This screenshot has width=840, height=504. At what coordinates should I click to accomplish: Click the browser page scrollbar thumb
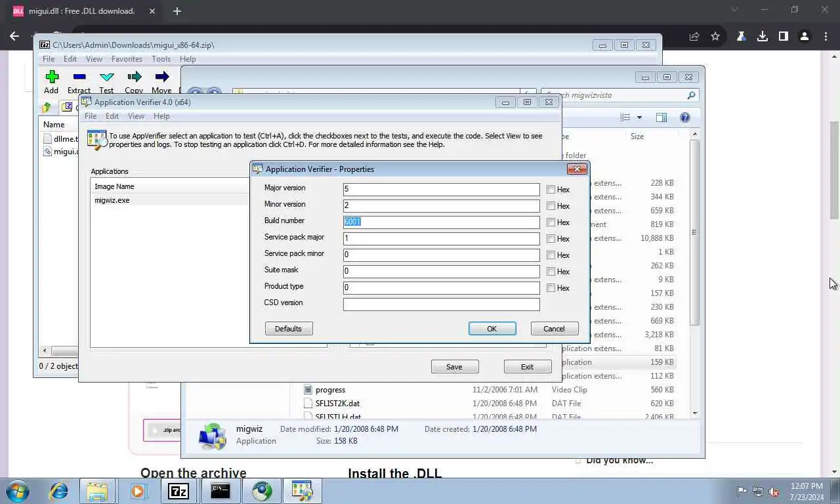[834, 171]
